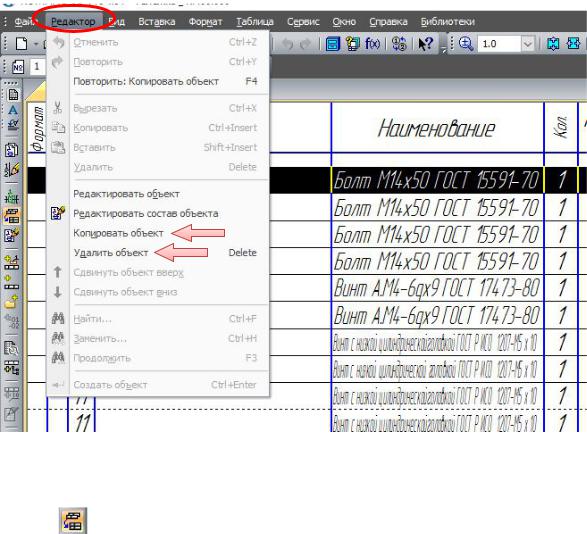The width and height of the screenshot is (587, 534).
Task: Select the blue 'A' text icon in left toolbar
Action: pos(13,110)
